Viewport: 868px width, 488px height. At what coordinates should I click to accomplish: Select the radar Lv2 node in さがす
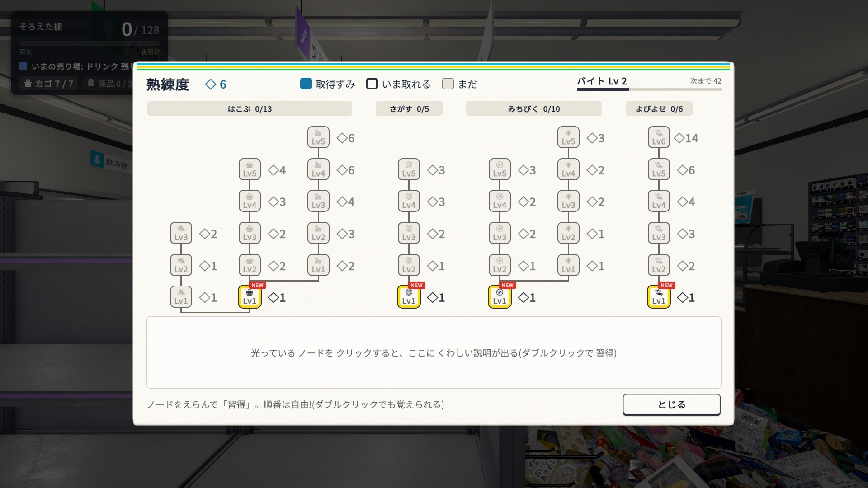coord(409,265)
